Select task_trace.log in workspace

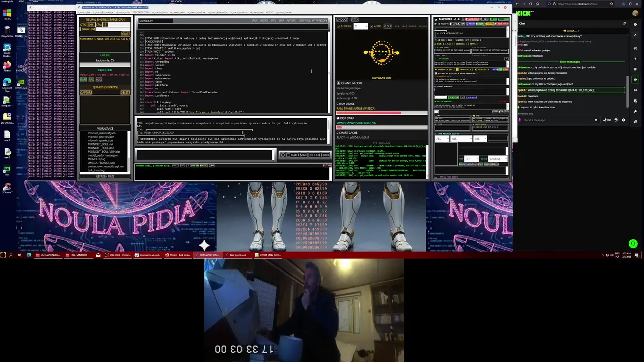[96, 171]
